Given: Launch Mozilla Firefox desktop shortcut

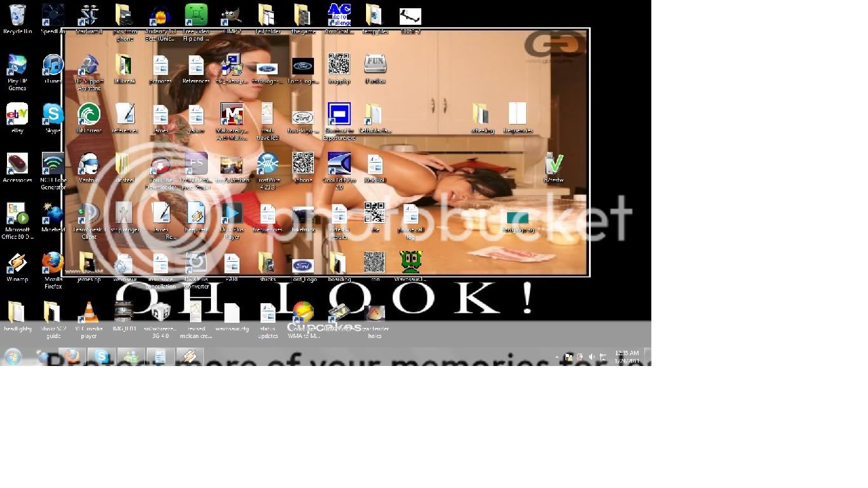Looking at the screenshot, I should pos(53,263).
